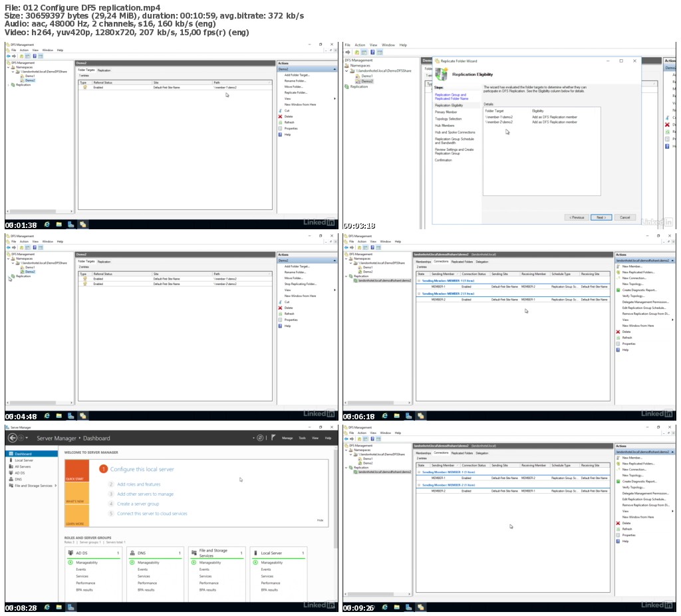This screenshot has height=616, width=681.
Task: Click Previous button in Replicate Folder Wizard
Action: click(x=577, y=217)
